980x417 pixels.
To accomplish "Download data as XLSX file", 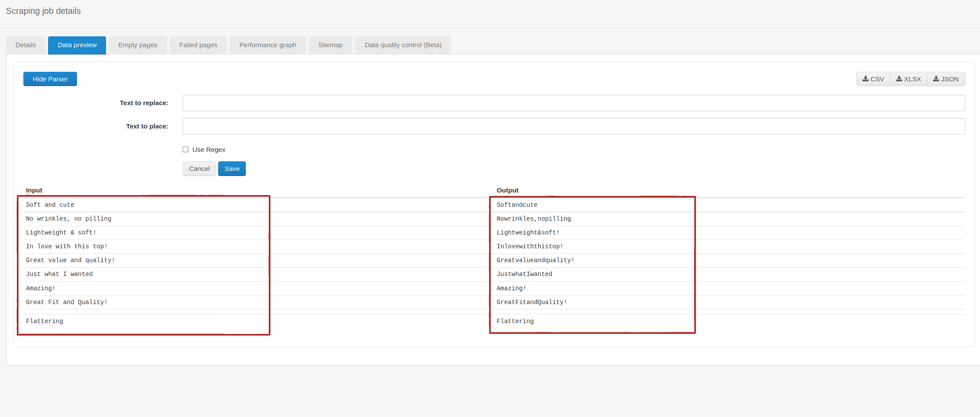I will pyautogui.click(x=908, y=79).
